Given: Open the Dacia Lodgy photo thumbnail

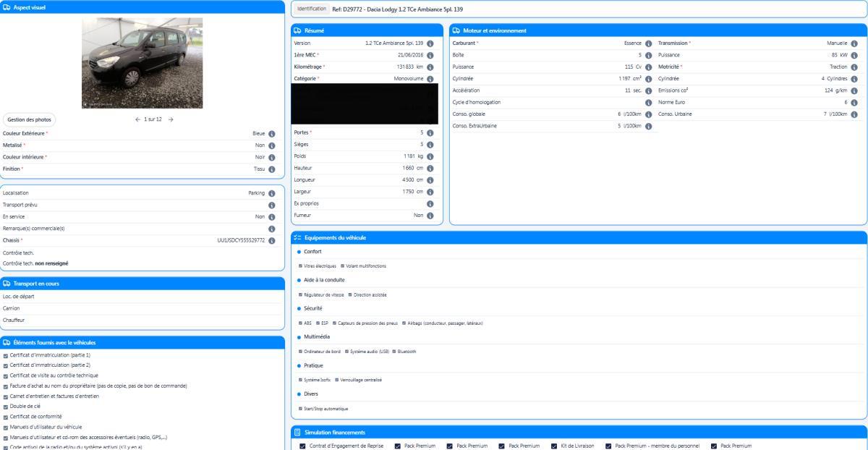Looking at the screenshot, I should tap(142, 63).
